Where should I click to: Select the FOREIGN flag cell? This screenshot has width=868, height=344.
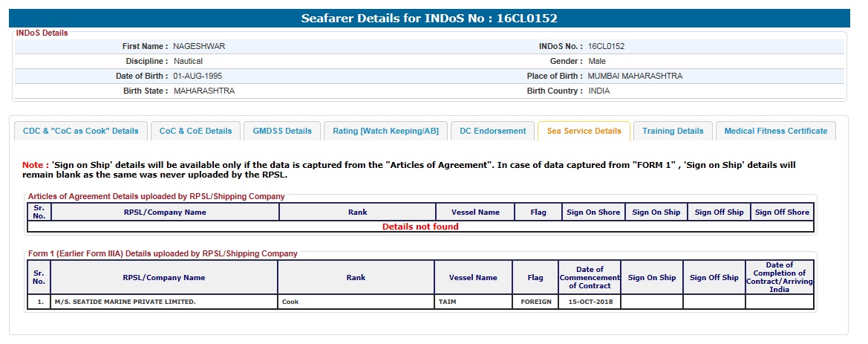pos(535,302)
